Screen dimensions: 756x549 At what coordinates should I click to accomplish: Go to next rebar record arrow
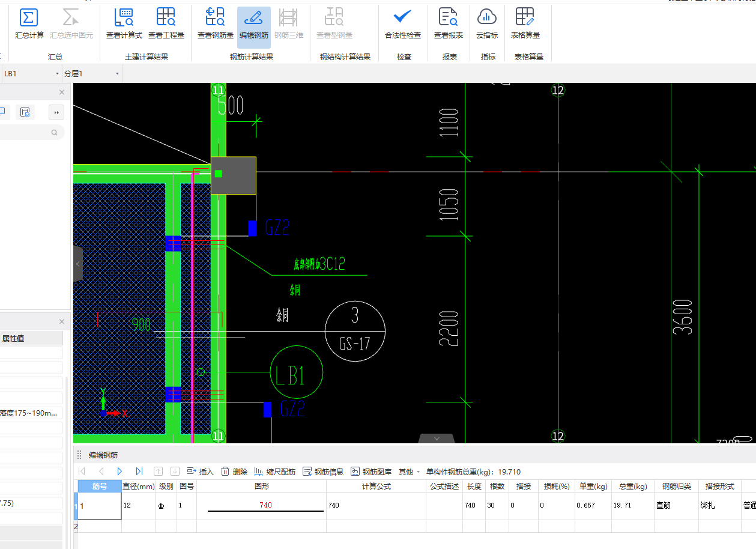(x=120, y=472)
